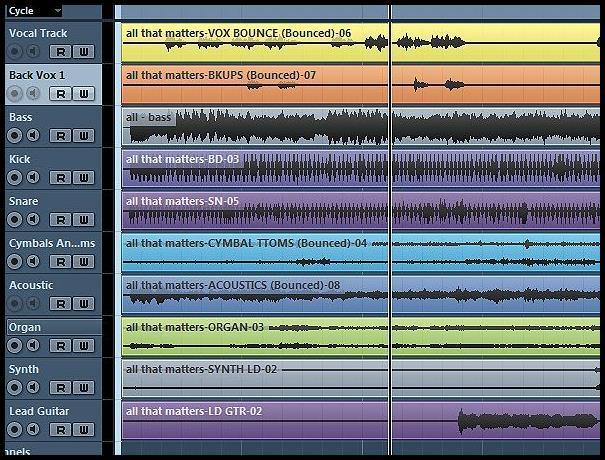Record-enable the Bass track
The width and height of the screenshot is (605, 460).
[x=15, y=135]
